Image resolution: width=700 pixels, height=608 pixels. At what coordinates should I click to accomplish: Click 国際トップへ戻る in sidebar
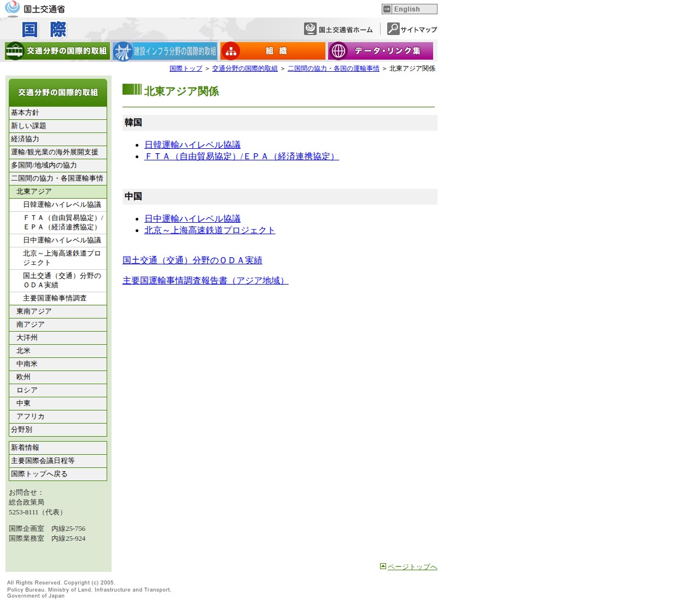click(58, 474)
